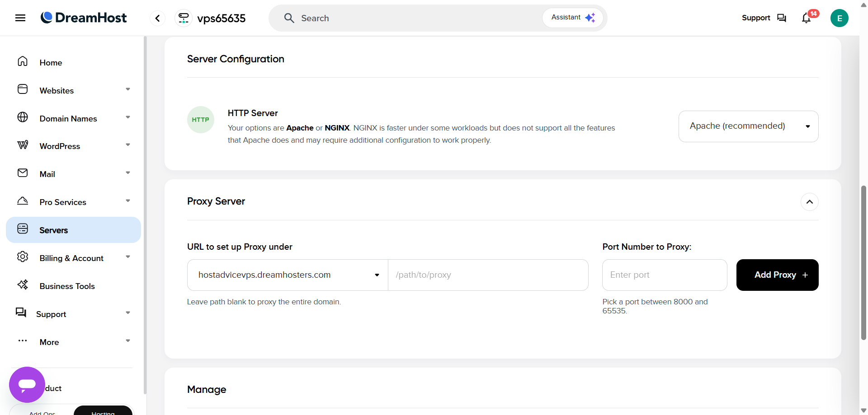Expand the Billing & Account arrow
The height and width of the screenshot is (415, 868).
tap(128, 257)
